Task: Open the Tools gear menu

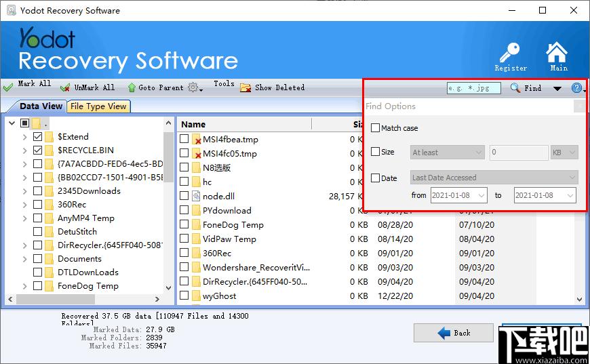Action: coord(195,87)
